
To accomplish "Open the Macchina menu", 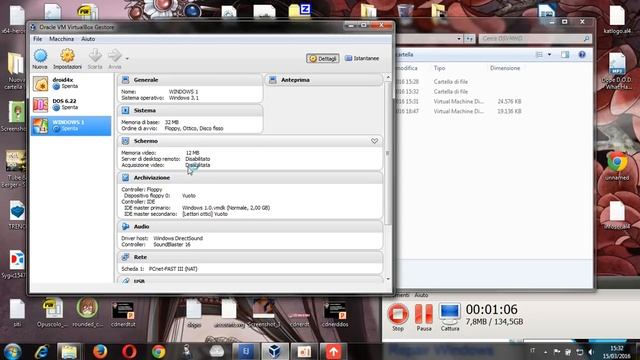I will [x=61, y=39].
